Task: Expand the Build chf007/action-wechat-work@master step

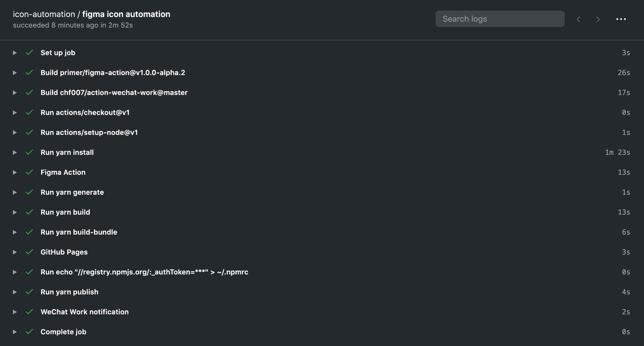Action: point(14,92)
